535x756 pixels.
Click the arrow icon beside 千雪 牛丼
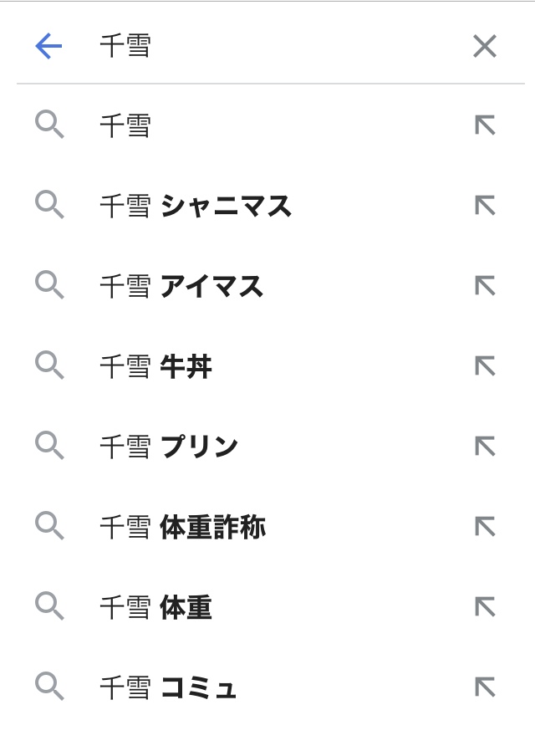pyautogui.click(x=485, y=366)
